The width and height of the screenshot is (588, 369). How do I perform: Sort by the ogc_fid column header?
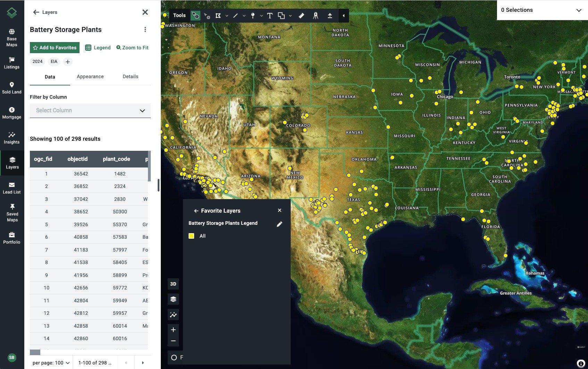(x=43, y=159)
